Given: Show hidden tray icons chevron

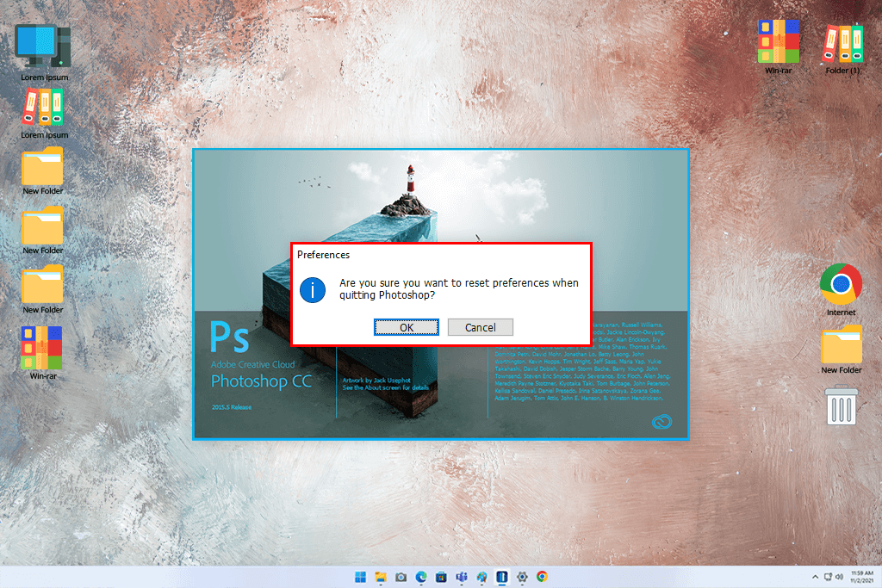Looking at the screenshot, I should pos(815,577).
